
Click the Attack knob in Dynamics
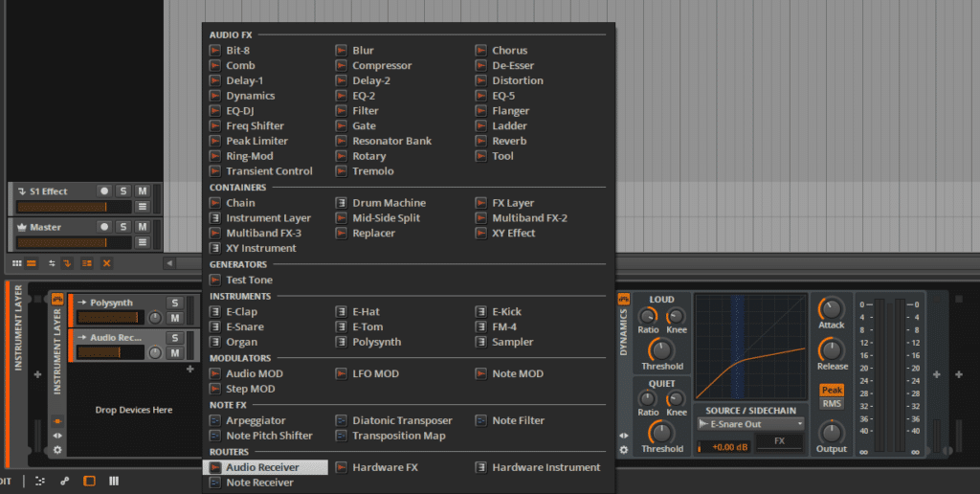click(831, 309)
